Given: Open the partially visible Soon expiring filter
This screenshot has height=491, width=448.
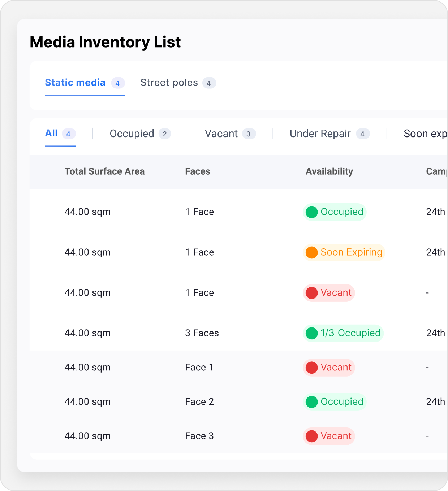Looking at the screenshot, I should tap(425, 134).
